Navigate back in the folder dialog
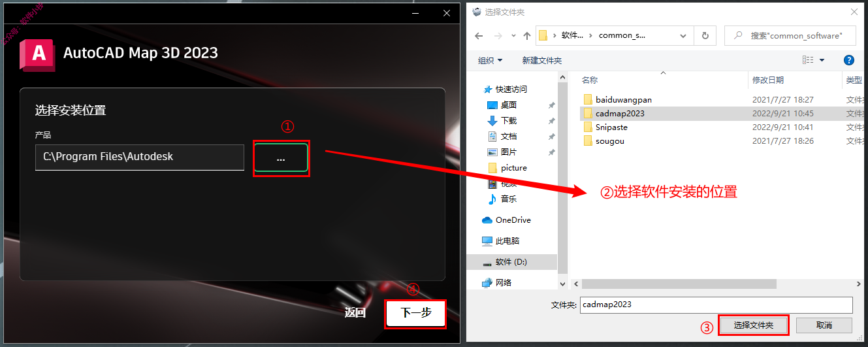 479,36
